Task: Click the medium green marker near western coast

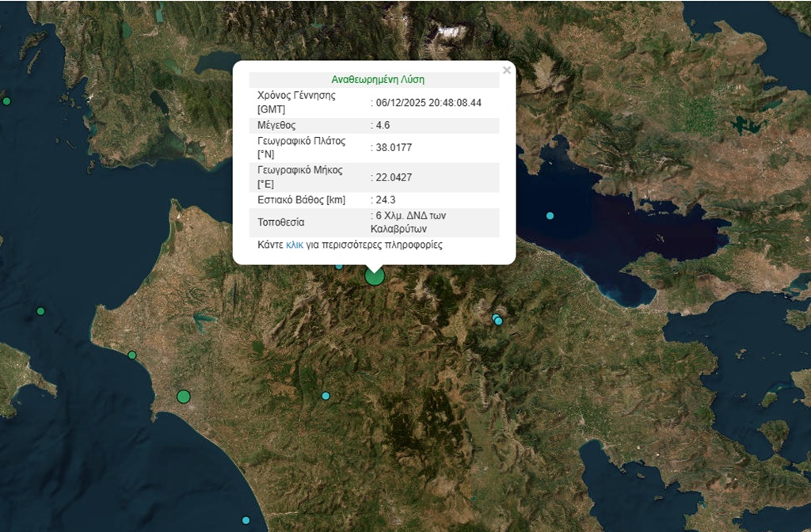Action: pos(184,396)
